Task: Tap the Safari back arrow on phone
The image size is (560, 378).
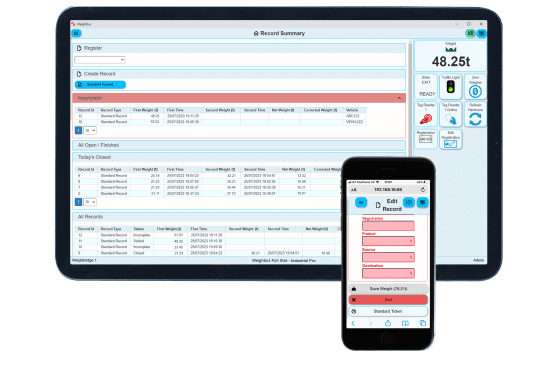Action: pyautogui.click(x=353, y=323)
